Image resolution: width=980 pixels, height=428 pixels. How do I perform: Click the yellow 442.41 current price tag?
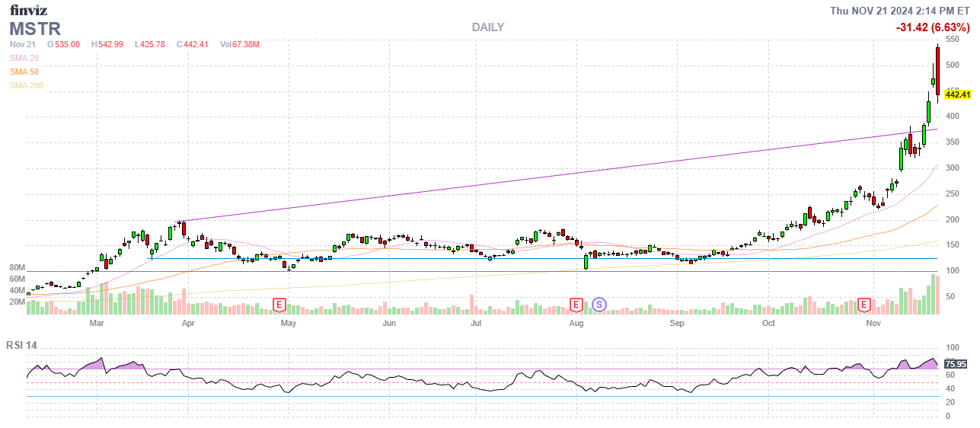[x=957, y=94]
